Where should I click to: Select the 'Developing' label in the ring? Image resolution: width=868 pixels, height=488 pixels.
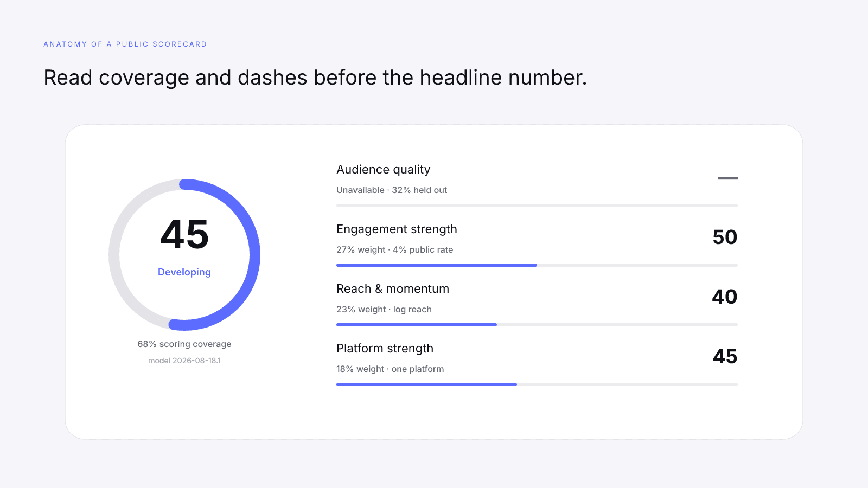[184, 272]
